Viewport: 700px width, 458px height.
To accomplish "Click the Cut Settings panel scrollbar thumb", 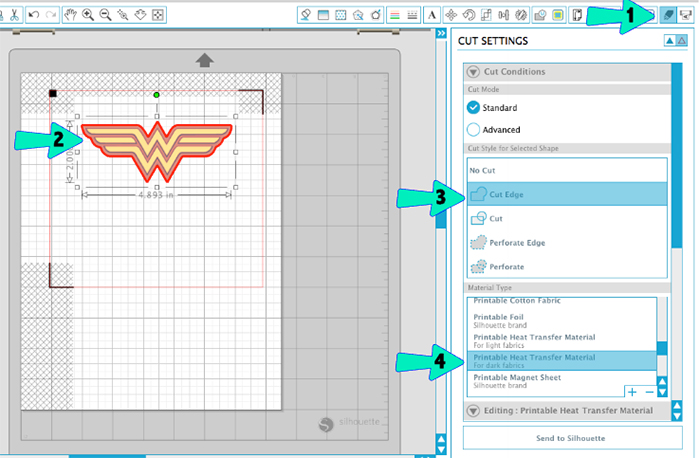I will [x=677, y=155].
